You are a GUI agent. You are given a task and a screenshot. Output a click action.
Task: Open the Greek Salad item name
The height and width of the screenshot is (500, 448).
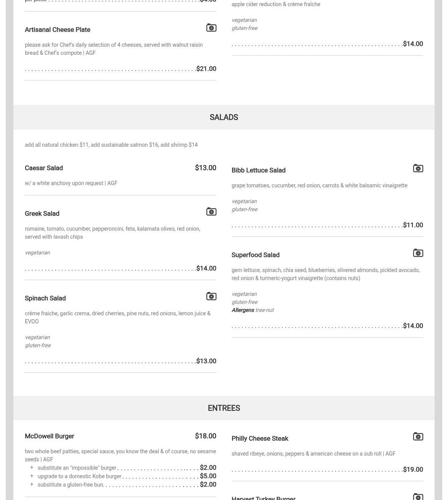click(x=42, y=214)
